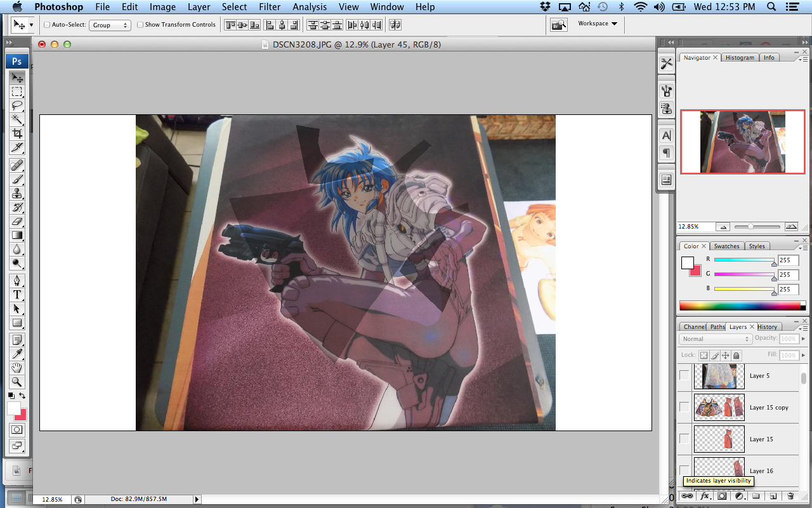Image resolution: width=812 pixels, height=508 pixels.
Task: Open the status bar info arrow
Action: [x=197, y=500]
